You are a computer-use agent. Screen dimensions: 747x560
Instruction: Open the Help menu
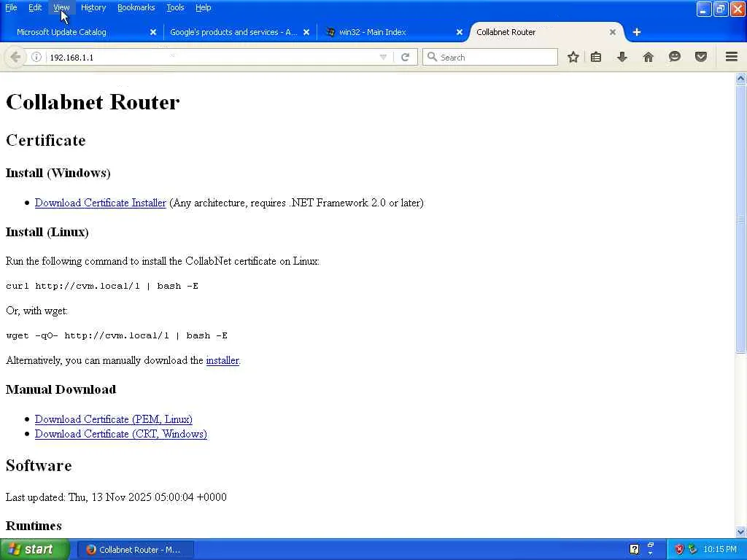coord(203,7)
